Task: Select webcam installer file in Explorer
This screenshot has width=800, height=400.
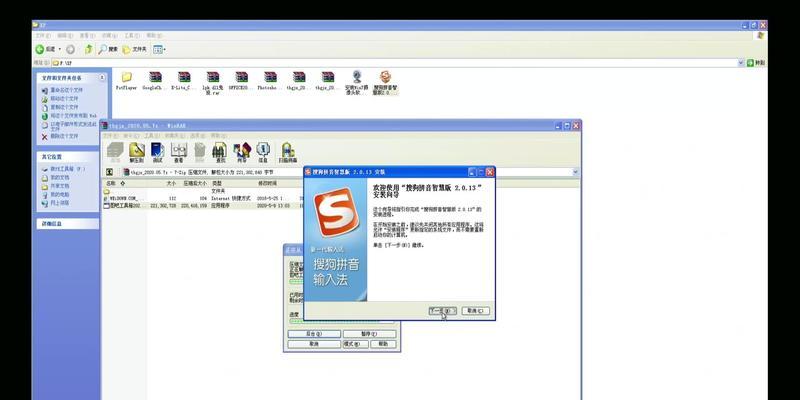Action: (357, 83)
